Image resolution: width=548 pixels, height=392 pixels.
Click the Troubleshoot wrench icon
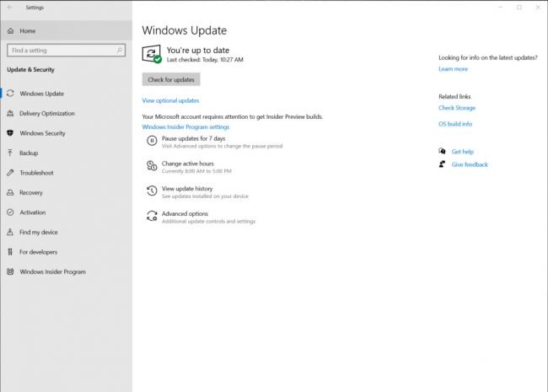point(10,173)
